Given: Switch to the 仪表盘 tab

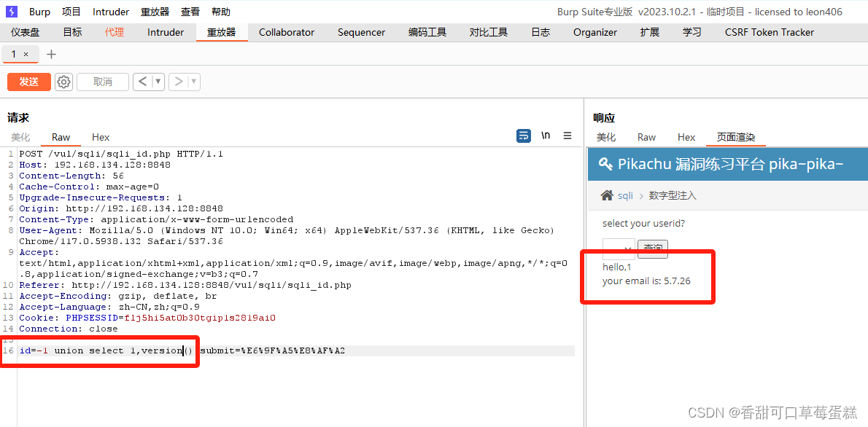Looking at the screenshot, I should coord(26,33).
